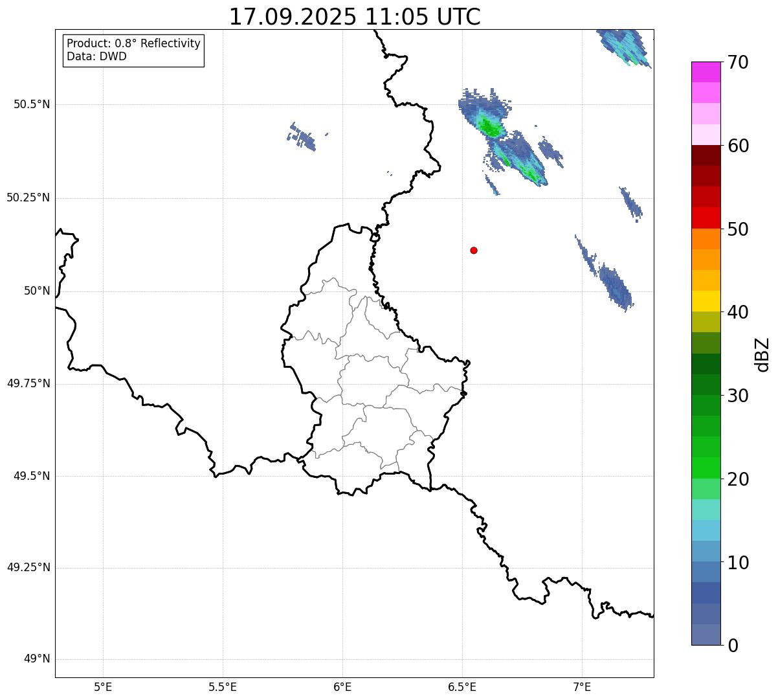This screenshot has height=700, width=778.
Task: Click the green core of the radar echo near 50.45°N
Action: pyautogui.click(x=491, y=128)
